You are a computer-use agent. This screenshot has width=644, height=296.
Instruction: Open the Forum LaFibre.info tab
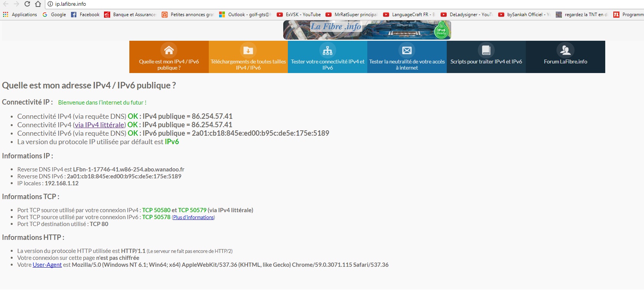coord(565,57)
